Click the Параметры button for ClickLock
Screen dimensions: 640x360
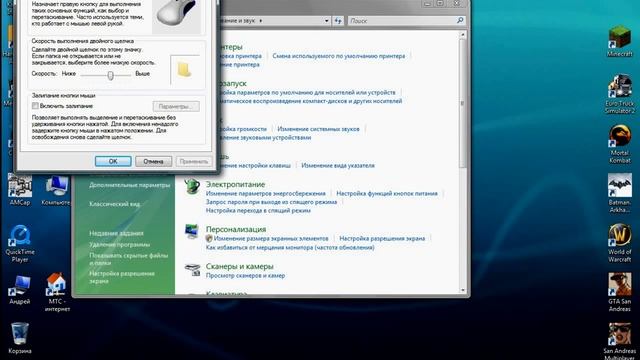176,107
